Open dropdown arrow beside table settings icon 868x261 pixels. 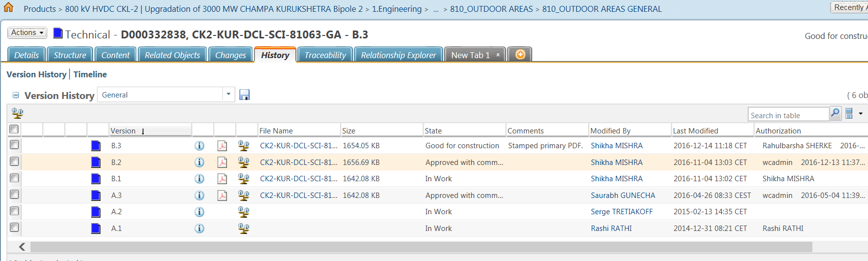pyautogui.click(x=861, y=114)
